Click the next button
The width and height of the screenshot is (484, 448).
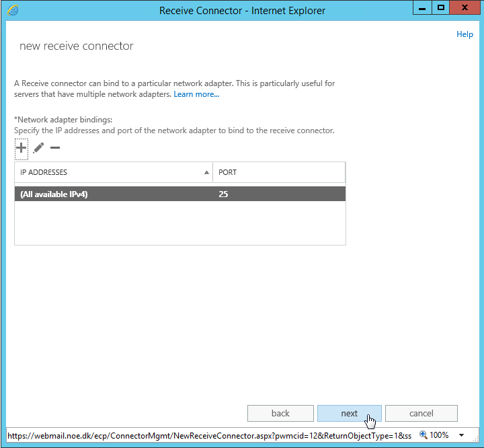click(x=350, y=414)
